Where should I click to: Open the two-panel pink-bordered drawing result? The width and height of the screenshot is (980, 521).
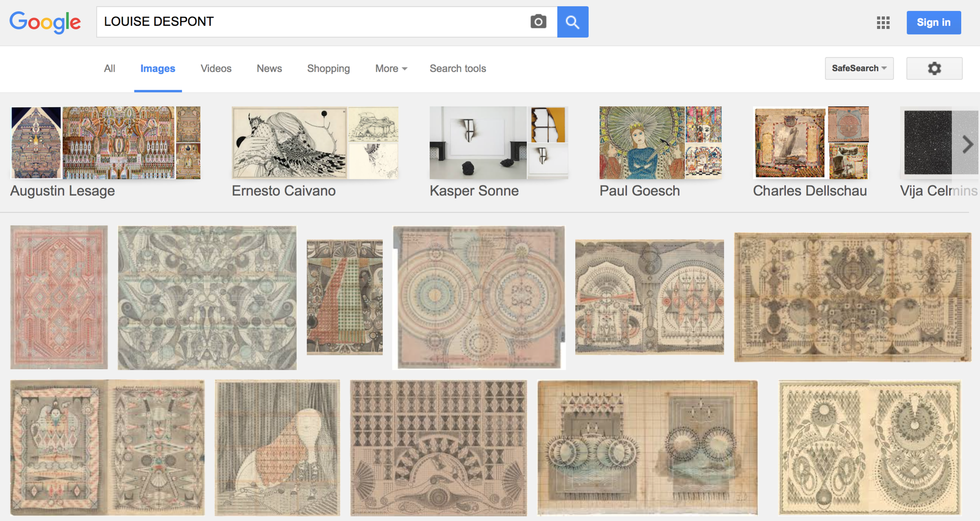(107, 448)
